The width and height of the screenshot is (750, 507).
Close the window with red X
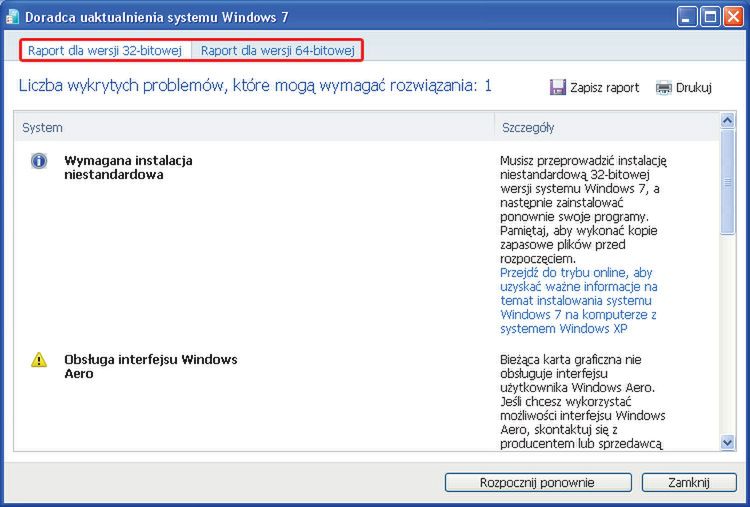coord(733,18)
